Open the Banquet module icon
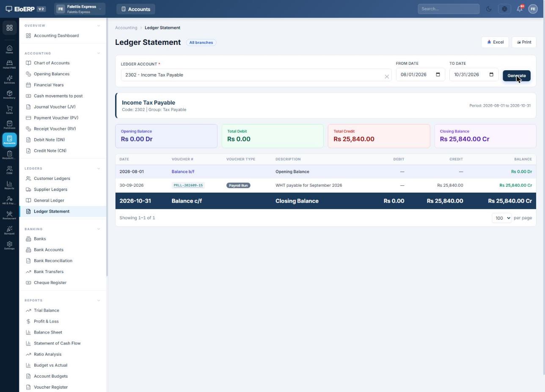The width and height of the screenshot is (545, 392). click(9, 230)
